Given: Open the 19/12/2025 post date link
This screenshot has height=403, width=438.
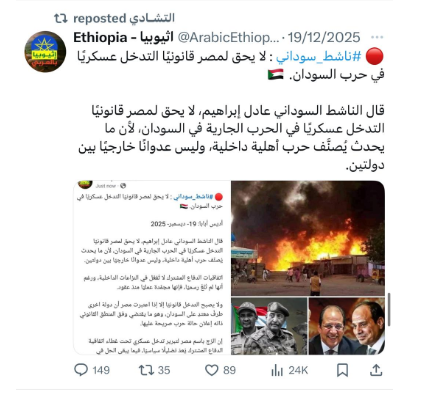Looking at the screenshot, I should click(x=324, y=37).
